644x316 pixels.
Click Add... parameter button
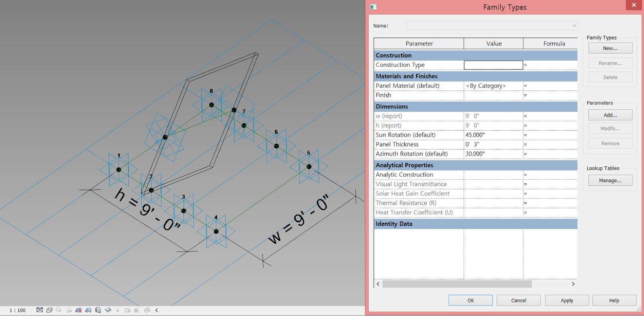pyautogui.click(x=610, y=115)
